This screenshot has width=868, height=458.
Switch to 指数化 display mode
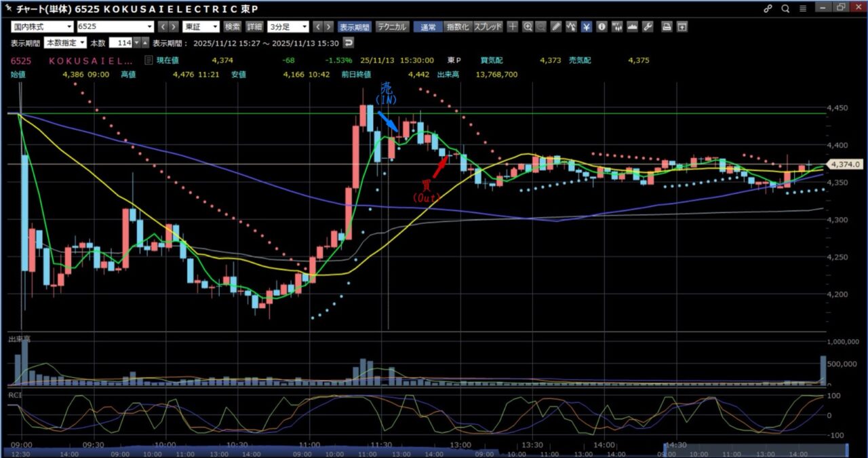pyautogui.click(x=457, y=27)
